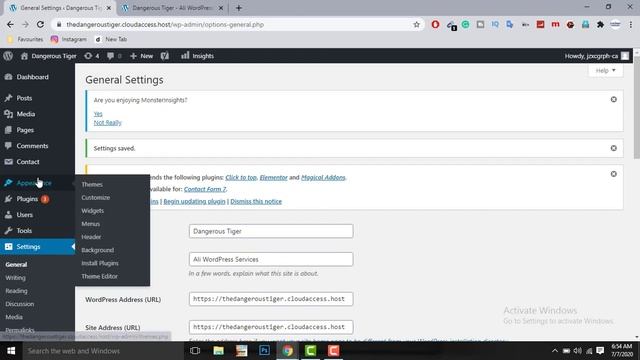Bookmark this page with the star icon
This screenshot has height=360, width=640.
coord(416,24)
